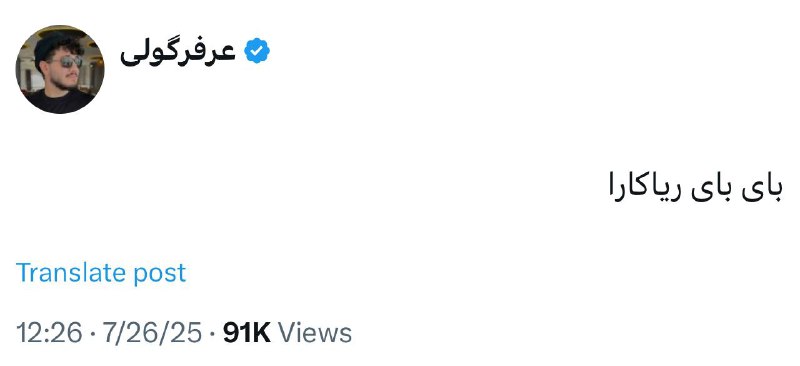Click the white checkmark inside the badge

coord(257,51)
